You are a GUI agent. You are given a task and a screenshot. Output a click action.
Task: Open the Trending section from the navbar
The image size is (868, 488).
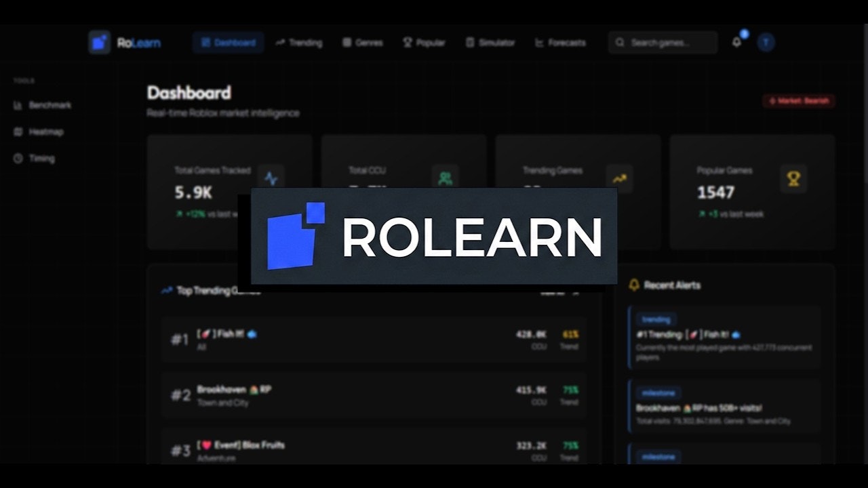click(x=298, y=42)
